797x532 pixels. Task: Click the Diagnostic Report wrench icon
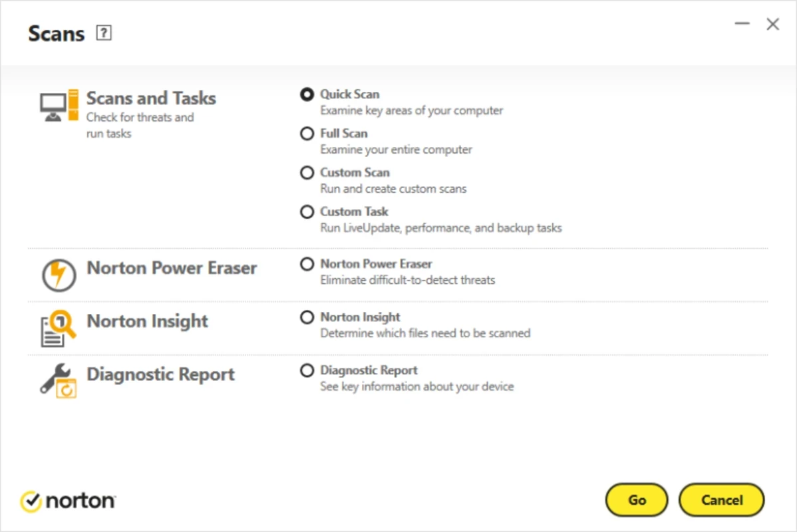(59, 380)
